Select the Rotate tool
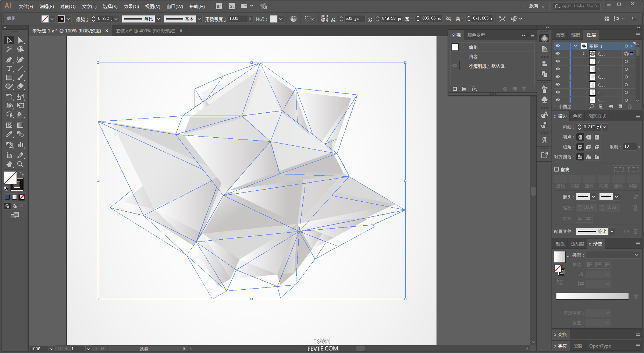 [9, 97]
